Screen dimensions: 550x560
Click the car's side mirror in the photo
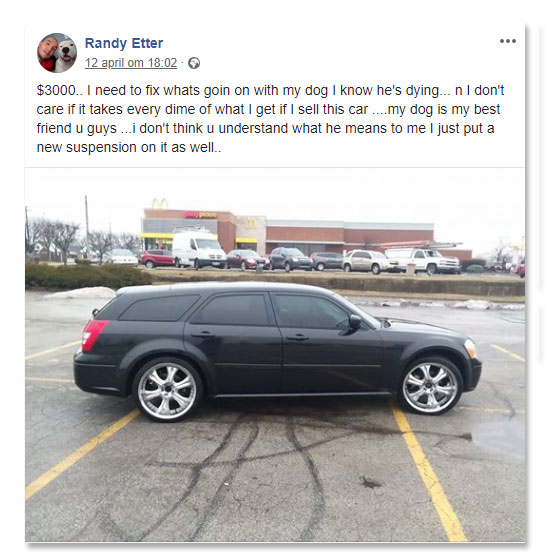coord(355,321)
